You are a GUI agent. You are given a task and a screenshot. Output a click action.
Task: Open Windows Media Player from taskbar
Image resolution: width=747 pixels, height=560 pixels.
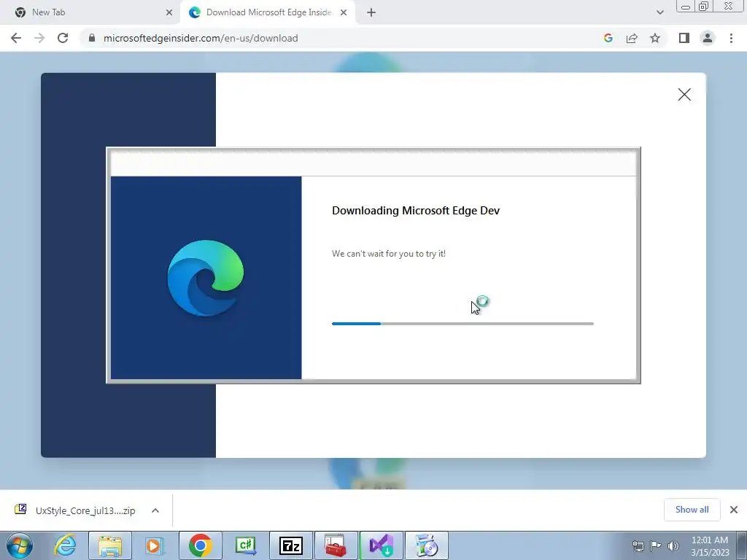tap(154, 545)
